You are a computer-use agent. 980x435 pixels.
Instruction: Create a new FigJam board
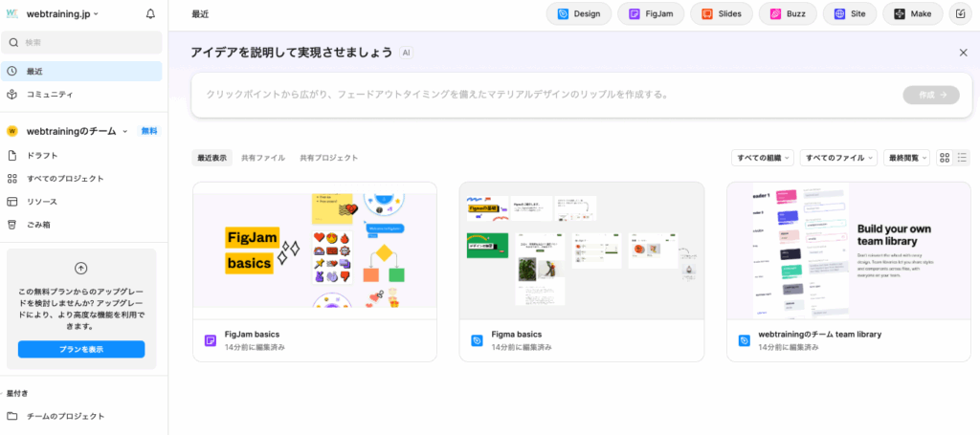coord(649,14)
